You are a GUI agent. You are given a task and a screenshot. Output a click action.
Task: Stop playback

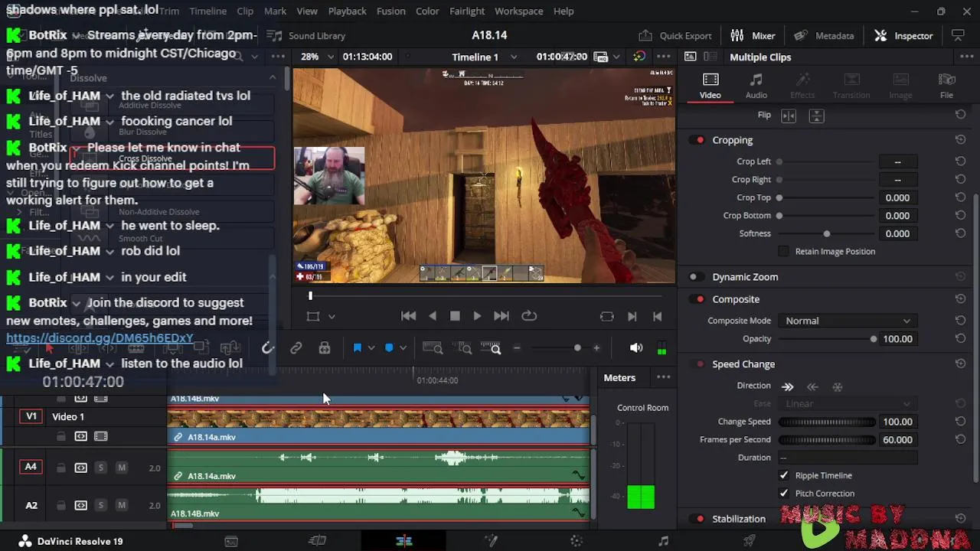(455, 316)
